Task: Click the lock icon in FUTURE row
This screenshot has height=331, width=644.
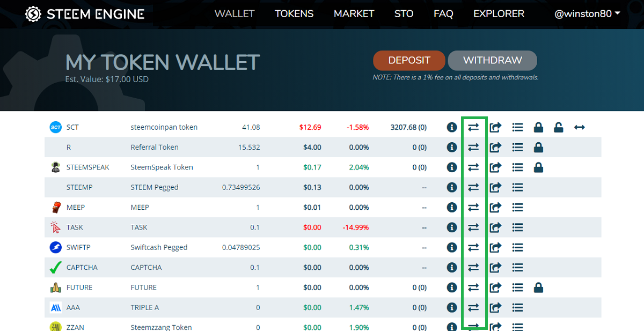Action: coord(539,288)
